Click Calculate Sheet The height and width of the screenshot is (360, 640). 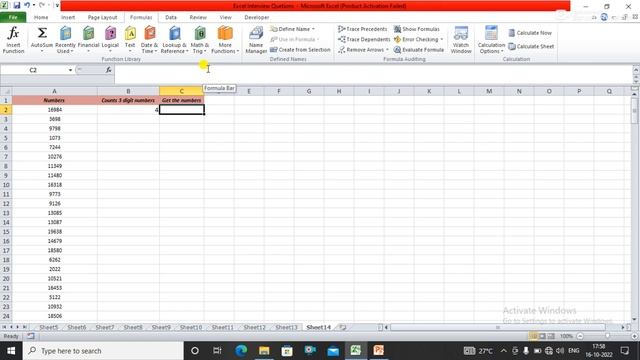point(531,47)
